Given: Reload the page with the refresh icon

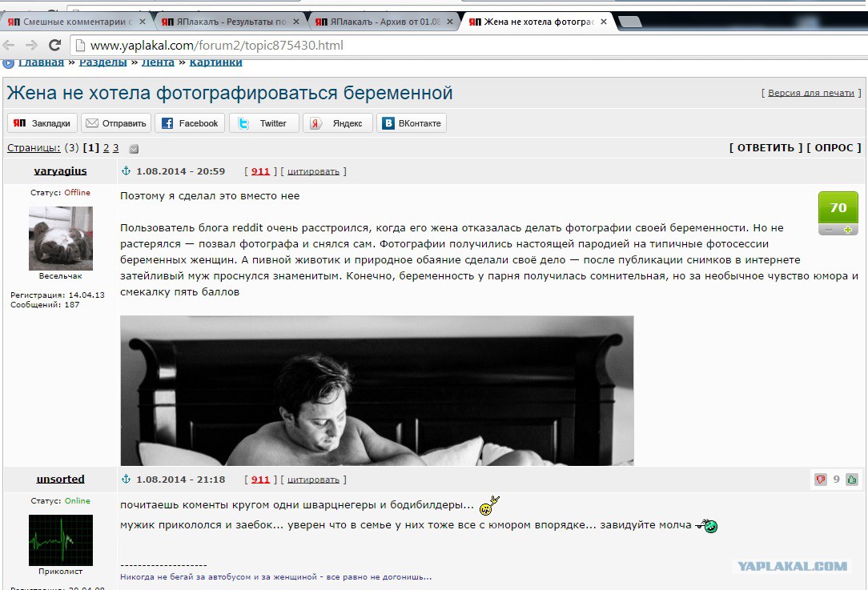Looking at the screenshot, I should tap(54, 46).
